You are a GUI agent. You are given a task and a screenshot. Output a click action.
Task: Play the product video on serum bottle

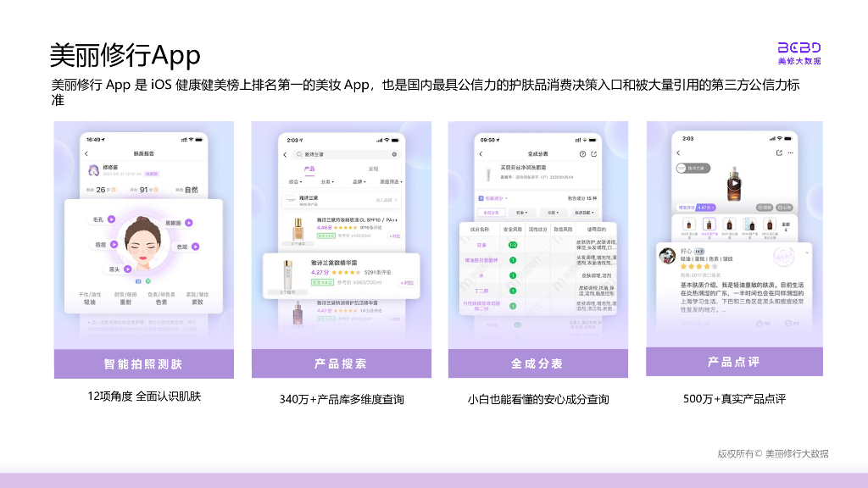coord(733,183)
